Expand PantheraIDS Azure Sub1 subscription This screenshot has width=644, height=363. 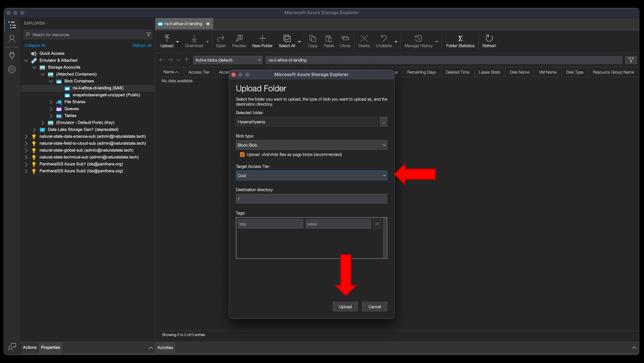point(26,164)
